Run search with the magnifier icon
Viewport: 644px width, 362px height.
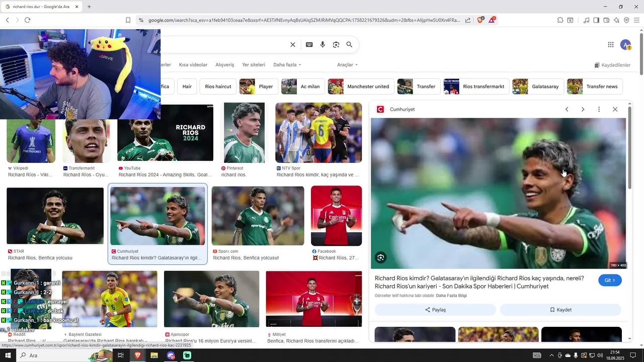point(349,45)
